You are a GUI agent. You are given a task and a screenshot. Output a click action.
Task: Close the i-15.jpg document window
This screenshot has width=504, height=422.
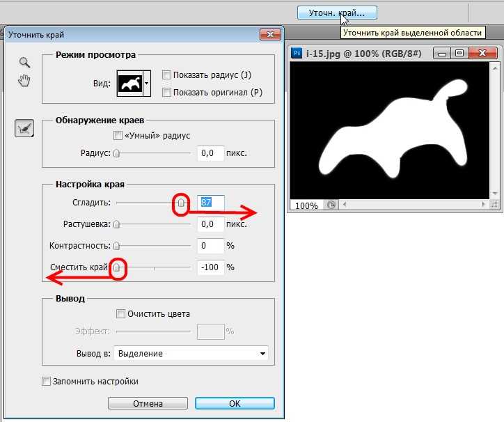click(483, 54)
